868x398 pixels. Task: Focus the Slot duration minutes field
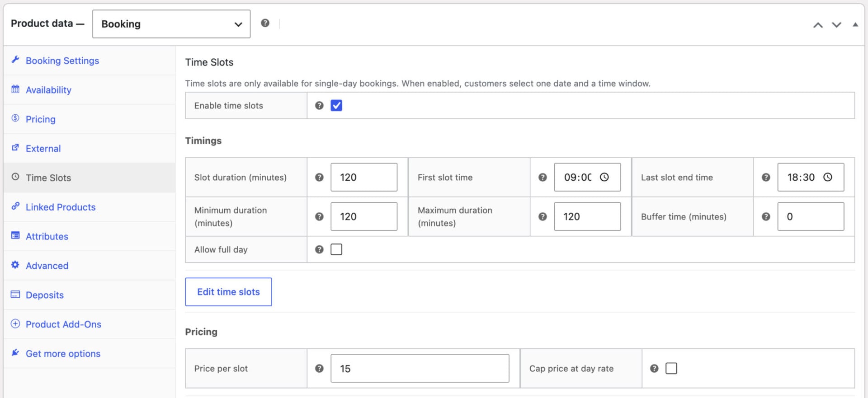364,177
